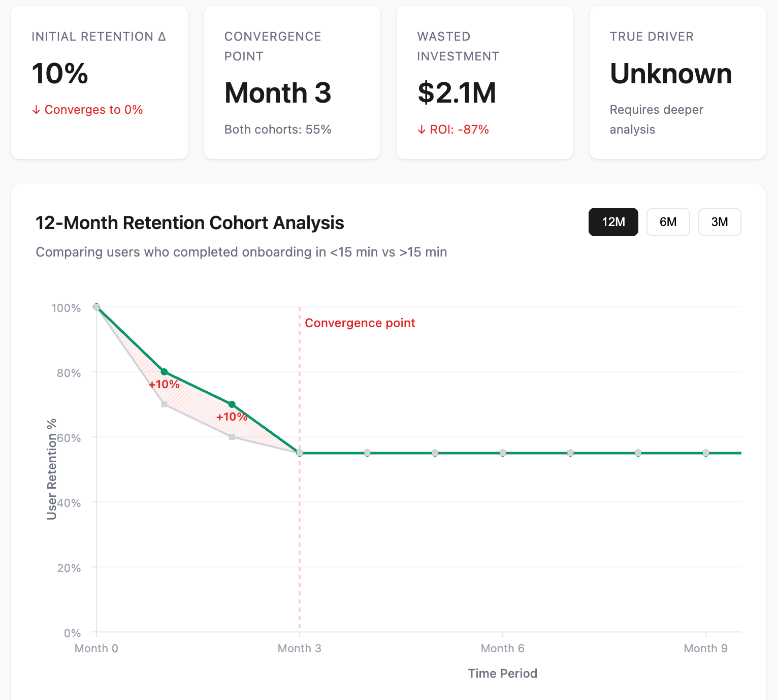The image size is (778, 700).
Task: Click the '100%' y-axis label
Action: point(66,308)
